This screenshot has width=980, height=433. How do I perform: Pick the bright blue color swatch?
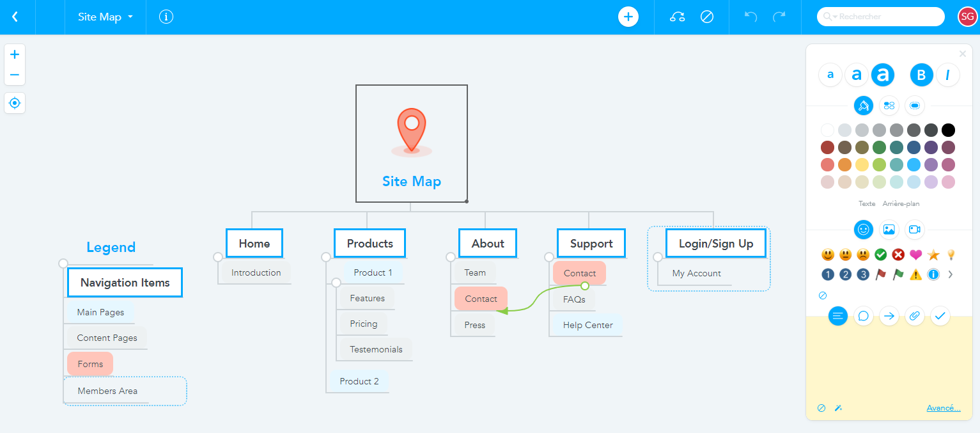tap(914, 165)
